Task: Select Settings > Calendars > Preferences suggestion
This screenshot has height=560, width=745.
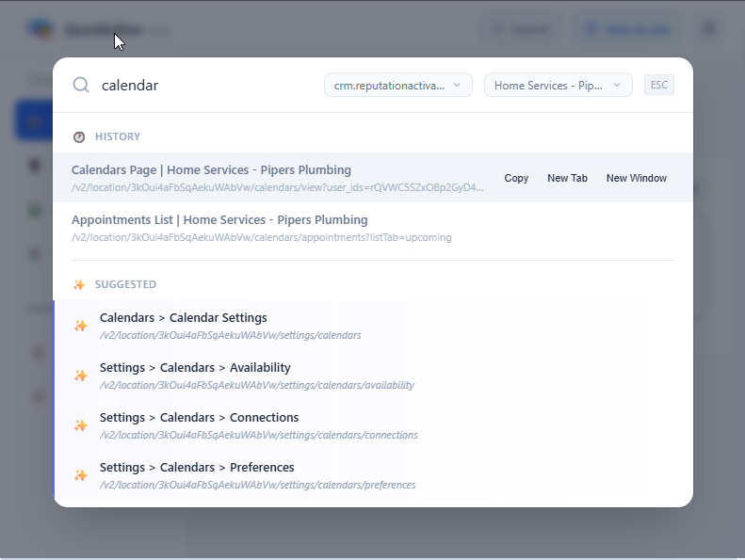Action: [373, 475]
